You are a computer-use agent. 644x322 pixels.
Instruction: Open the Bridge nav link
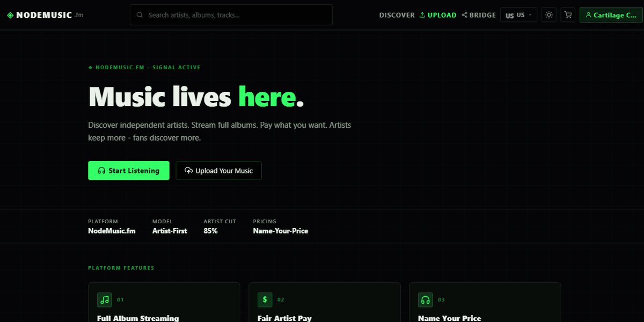click(479, 15)
